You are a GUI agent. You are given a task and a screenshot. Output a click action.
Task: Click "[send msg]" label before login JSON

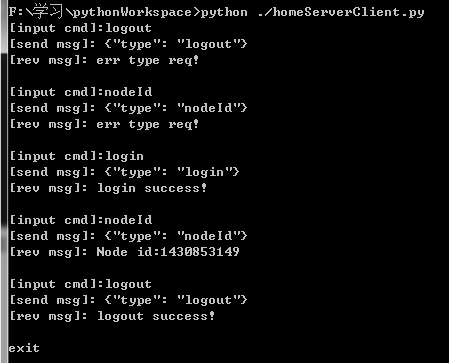[52, 172]
